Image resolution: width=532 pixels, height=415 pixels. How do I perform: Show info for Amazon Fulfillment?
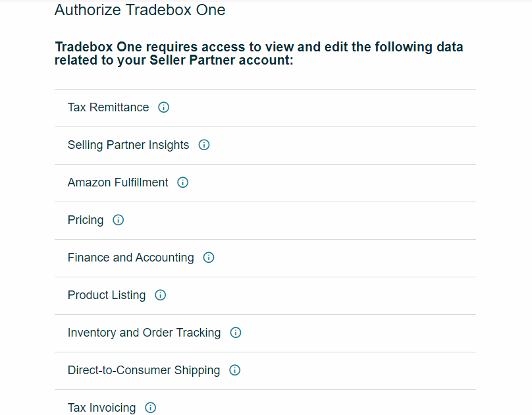(183, 182)
